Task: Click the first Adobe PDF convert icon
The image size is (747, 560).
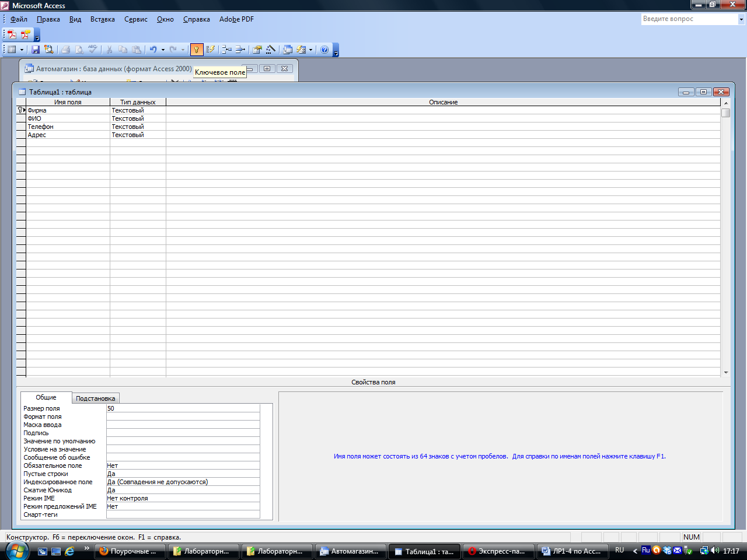Action: tap(12, 34)
